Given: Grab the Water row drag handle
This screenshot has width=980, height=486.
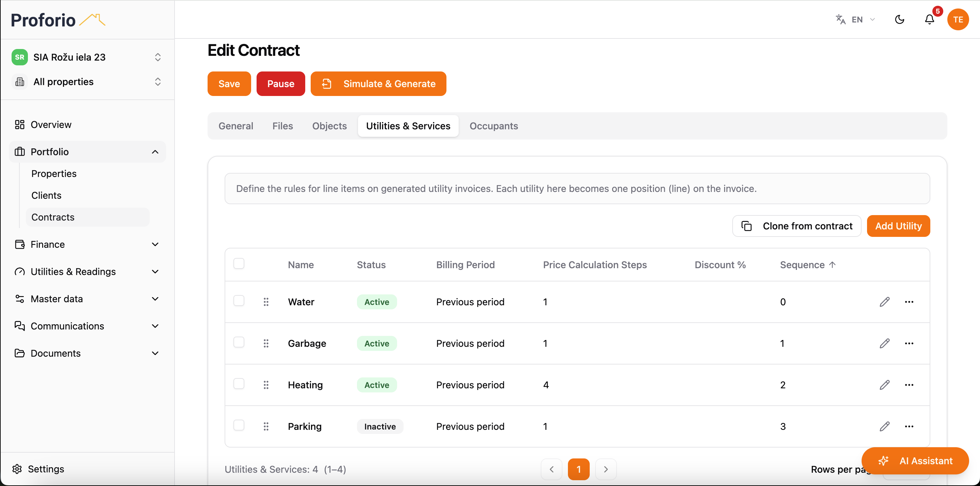Looking at the screenshot, I should pos(266,302).
